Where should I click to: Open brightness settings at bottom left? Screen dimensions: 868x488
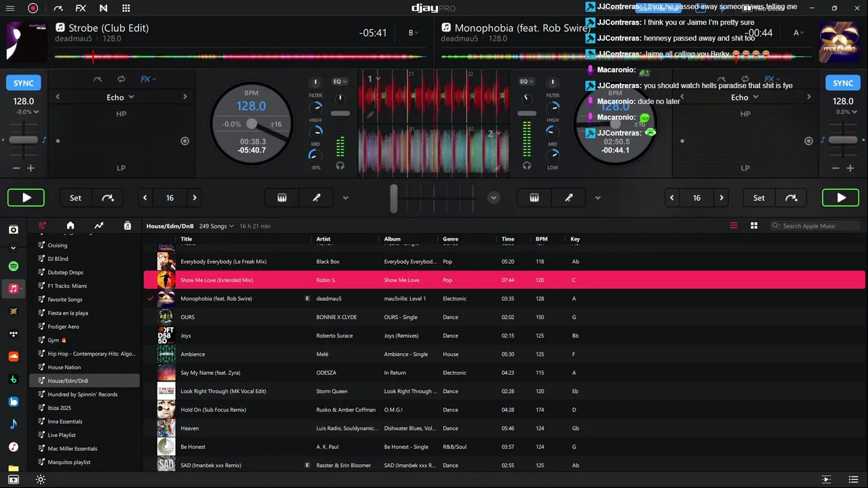(x=41, y=479)
